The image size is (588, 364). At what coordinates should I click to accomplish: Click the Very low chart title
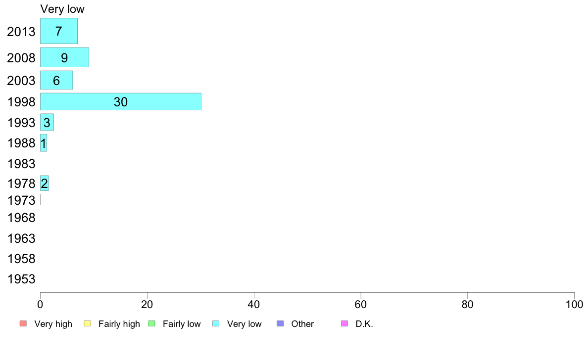62,9
